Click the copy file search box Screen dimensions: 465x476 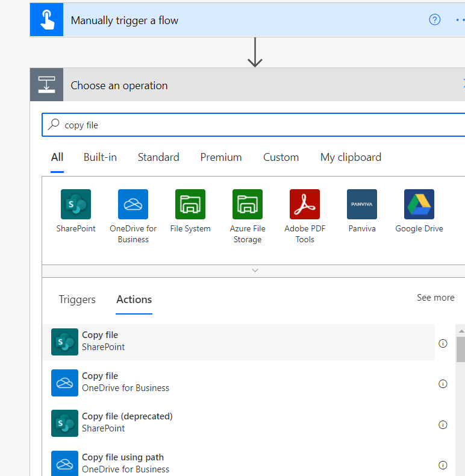click(x=254, y=125)
